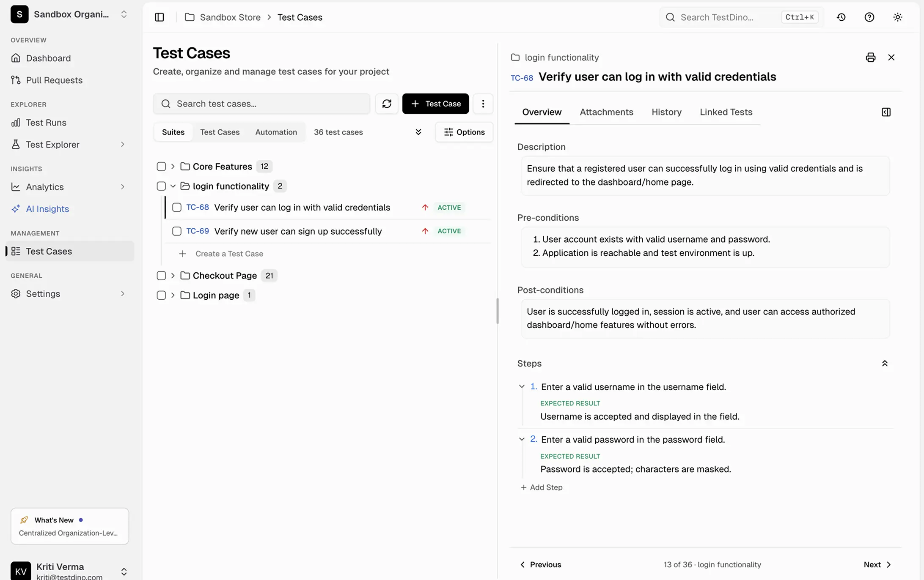Check the Core Features suite checkbox
Image resolution: width=924 pixels, height=580 pixels.
click(x=161, y=167)
